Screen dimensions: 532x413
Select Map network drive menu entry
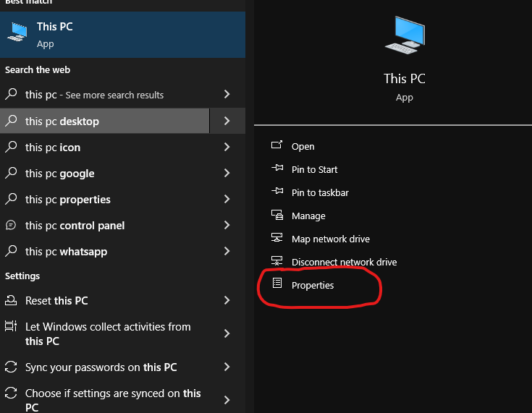click(330, 239)
